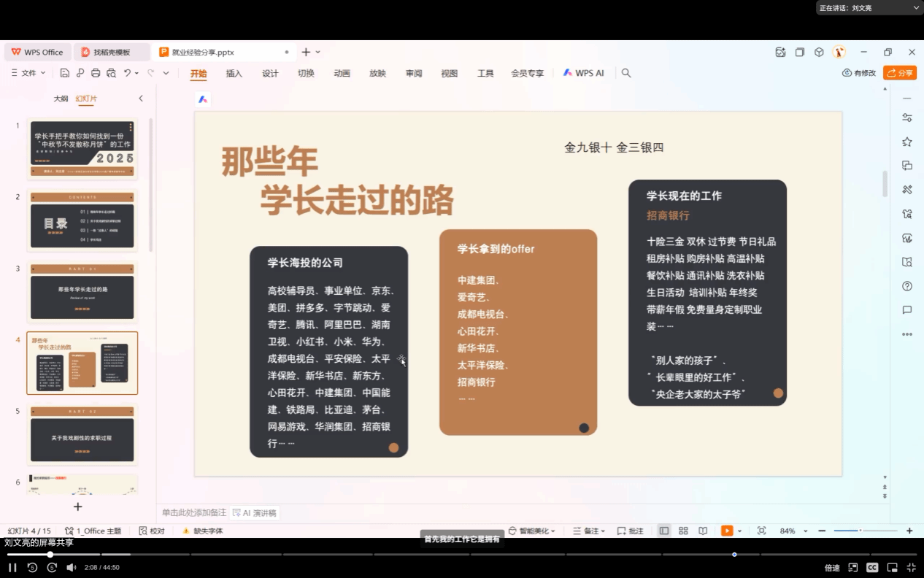
Task: Toggle closed captions CC on video player
Action: (872, 567)
